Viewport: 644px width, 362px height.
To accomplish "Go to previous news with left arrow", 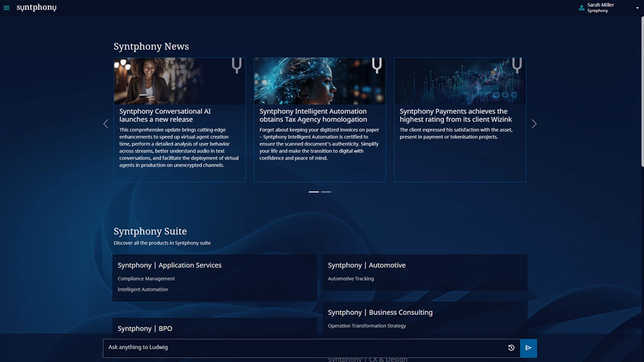I will point(106,124).
